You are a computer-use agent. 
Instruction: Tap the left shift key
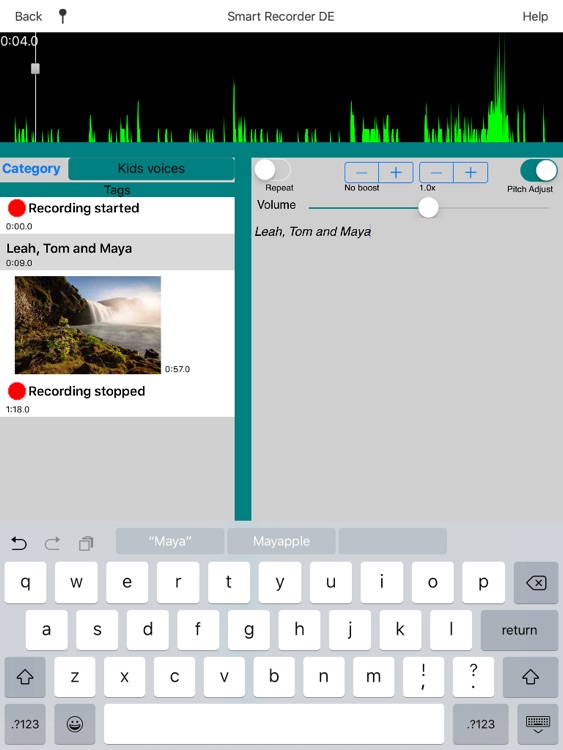[x=25, y=677]
